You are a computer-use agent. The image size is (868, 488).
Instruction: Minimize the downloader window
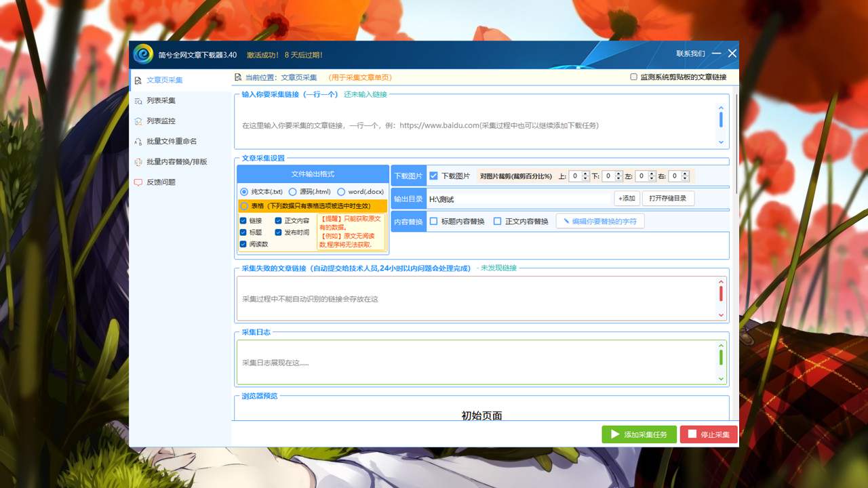(717, 54)
